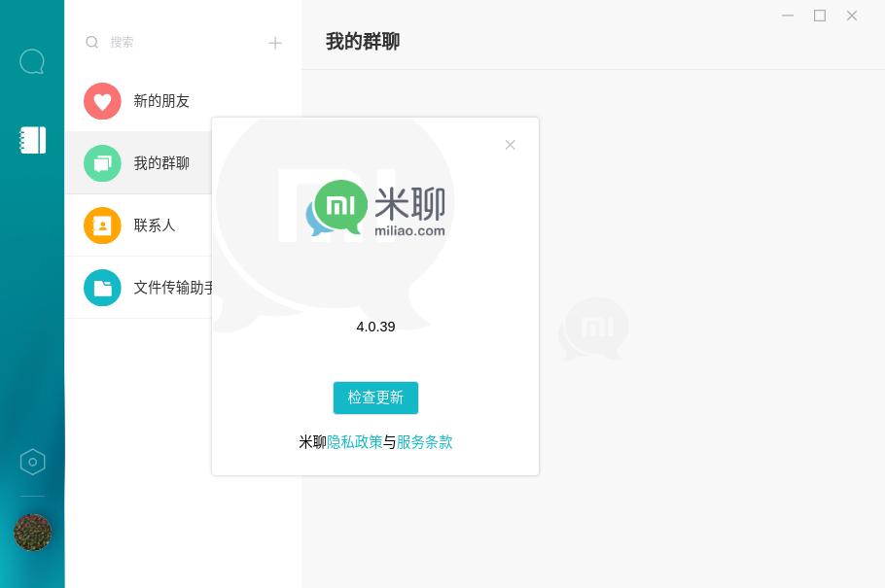Screen dimensions: 885x588
Task: Close the About dialog with the X
Action: click(510, 144)
